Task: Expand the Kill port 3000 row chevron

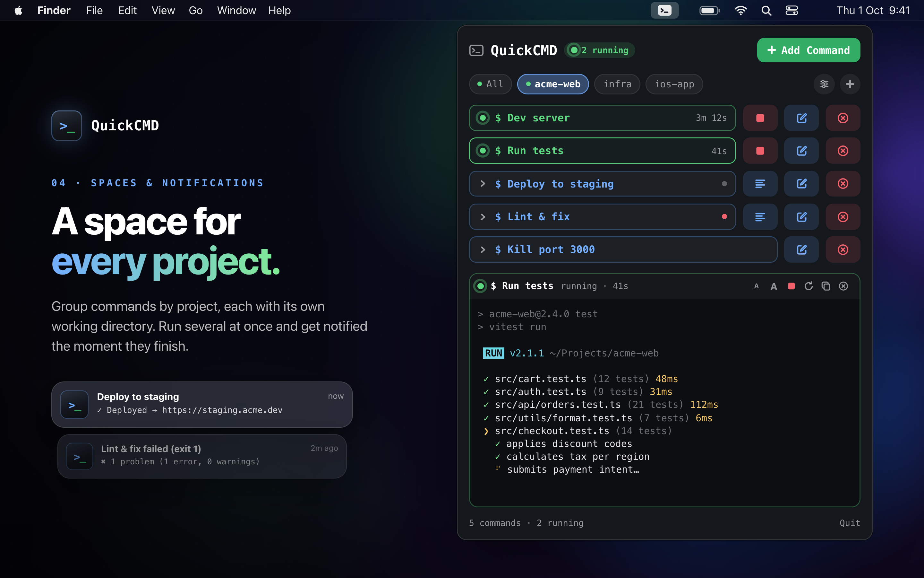Action: [483, 250]
